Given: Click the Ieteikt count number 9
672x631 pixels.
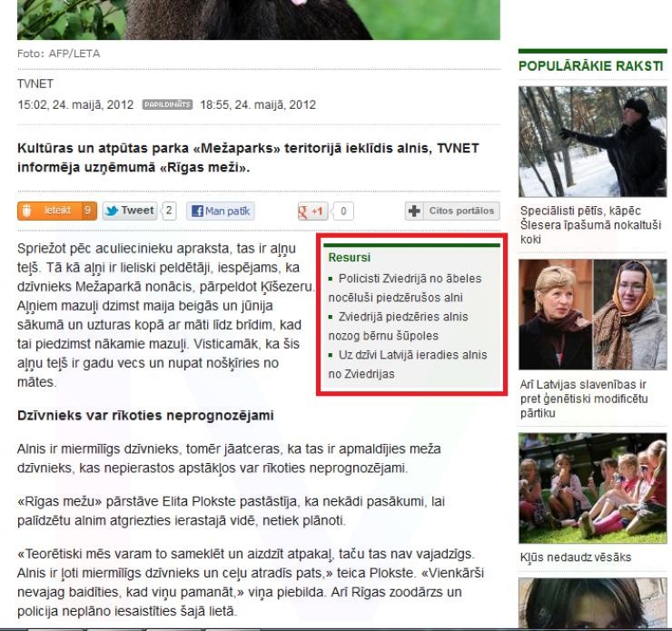Looking at the screenshot, I should click(88, 212).
